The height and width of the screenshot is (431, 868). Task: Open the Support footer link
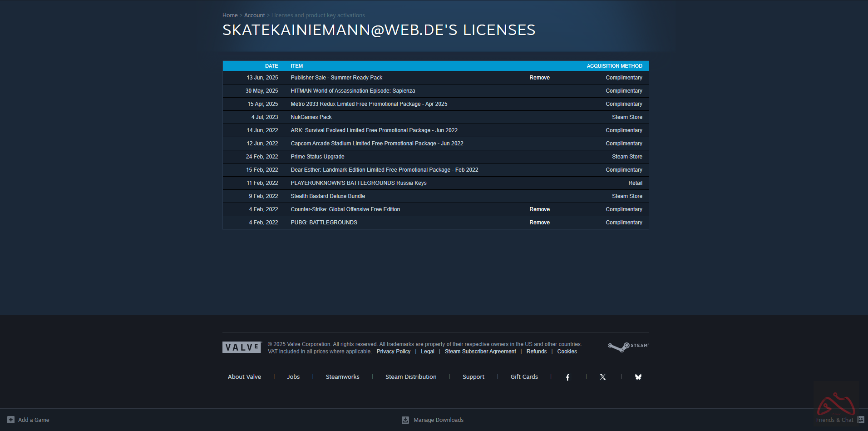coord(473,377)
